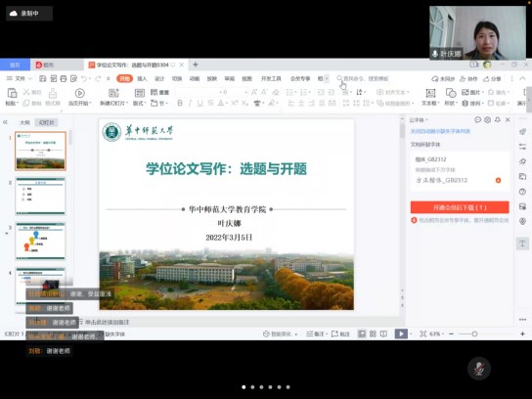The height and width of the screenshot is (399, 532).
Task: Switch to reading view icon
Action: [383, 334]
